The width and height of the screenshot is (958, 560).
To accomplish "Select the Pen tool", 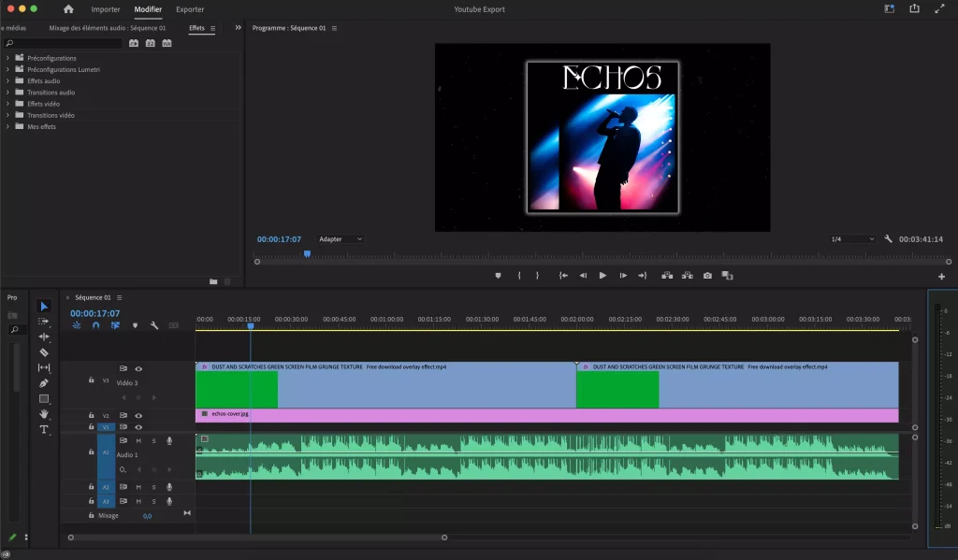I will pos(44,383).
